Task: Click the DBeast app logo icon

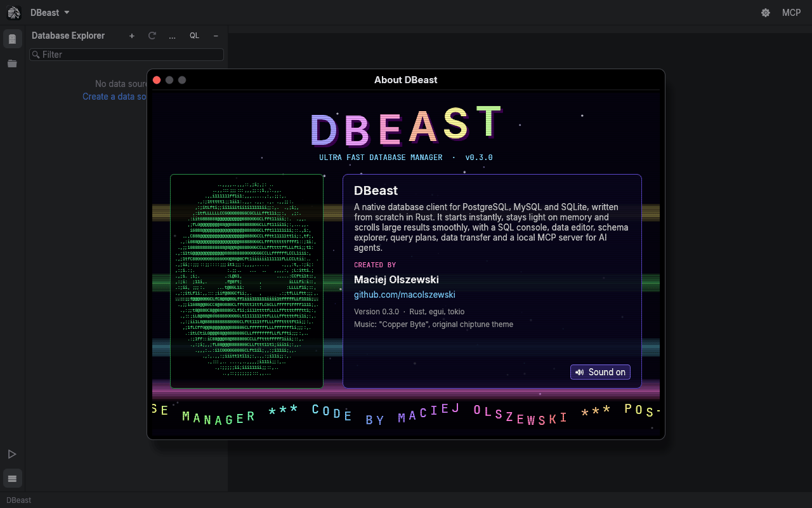Action: [x=13, y=13]
